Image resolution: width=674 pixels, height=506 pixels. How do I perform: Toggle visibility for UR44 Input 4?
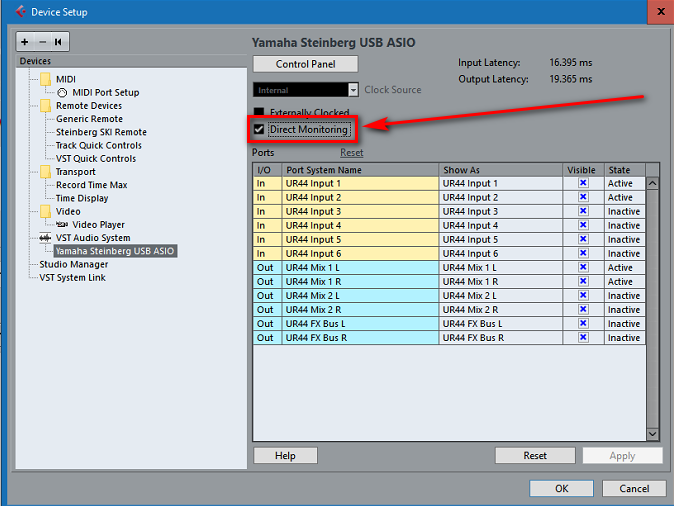coord(583,225)
